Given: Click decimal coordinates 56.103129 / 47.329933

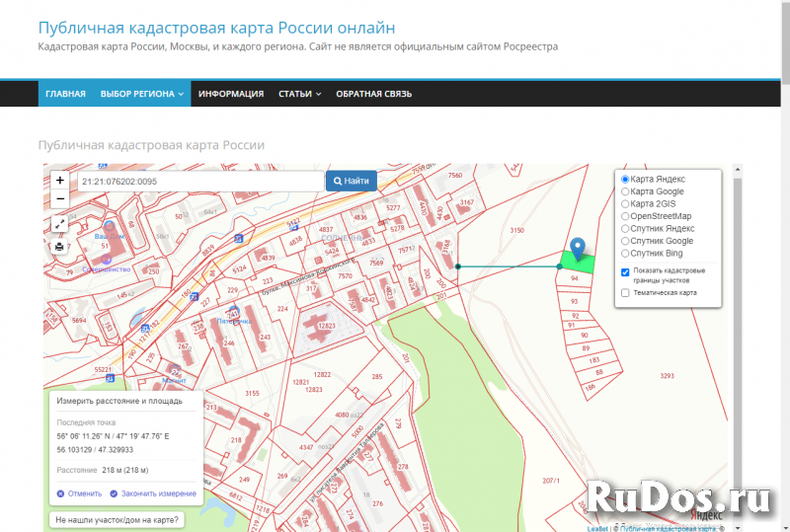Looking at the screenshot, I should coord(95,450).
